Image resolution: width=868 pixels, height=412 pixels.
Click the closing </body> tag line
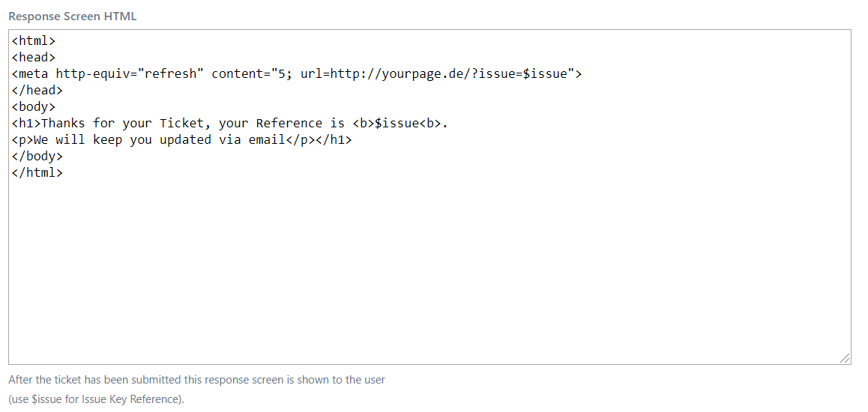[37, 157]
